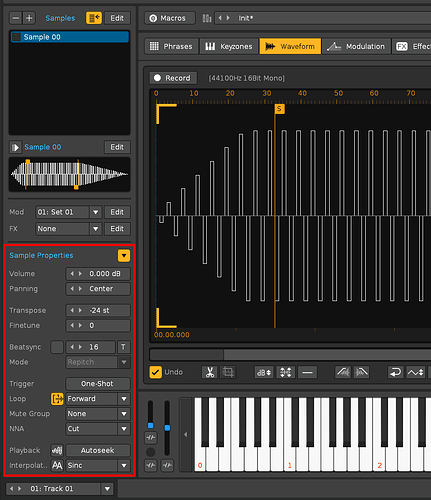Switch to the Keyzones tab

[x=229, y=46]
